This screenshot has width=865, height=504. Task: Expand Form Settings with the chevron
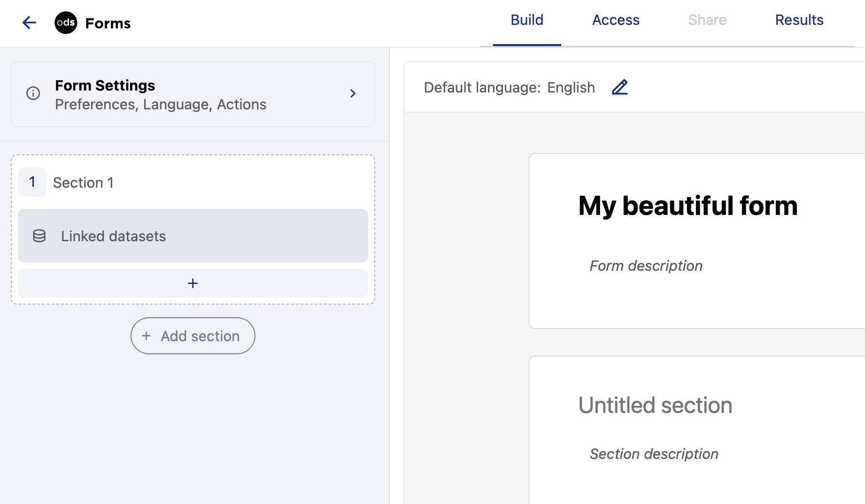pos(353,93)
